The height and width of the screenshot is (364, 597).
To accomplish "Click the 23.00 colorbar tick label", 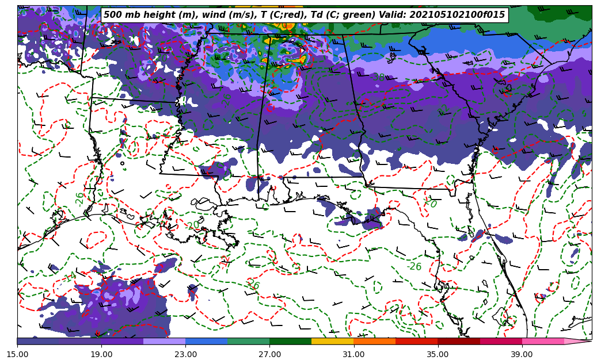I will coord(185,354).
